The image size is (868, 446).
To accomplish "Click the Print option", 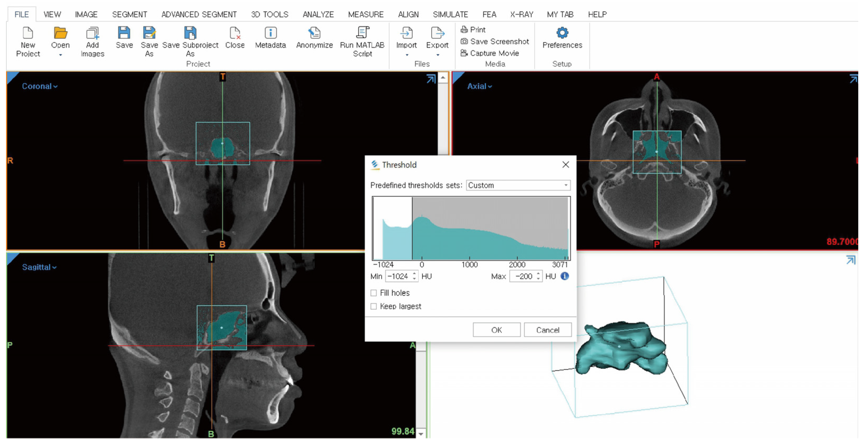I will coord(473,30).
